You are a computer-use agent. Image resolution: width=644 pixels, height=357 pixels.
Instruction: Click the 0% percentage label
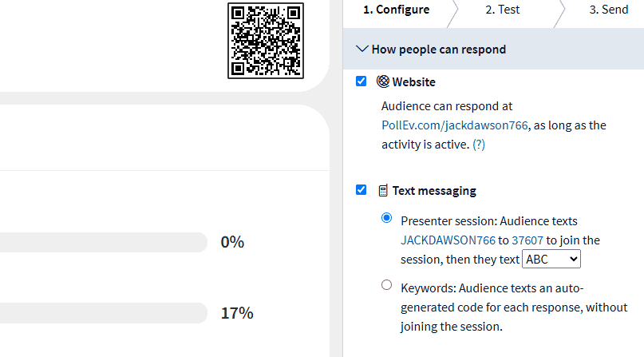(232, 242)
